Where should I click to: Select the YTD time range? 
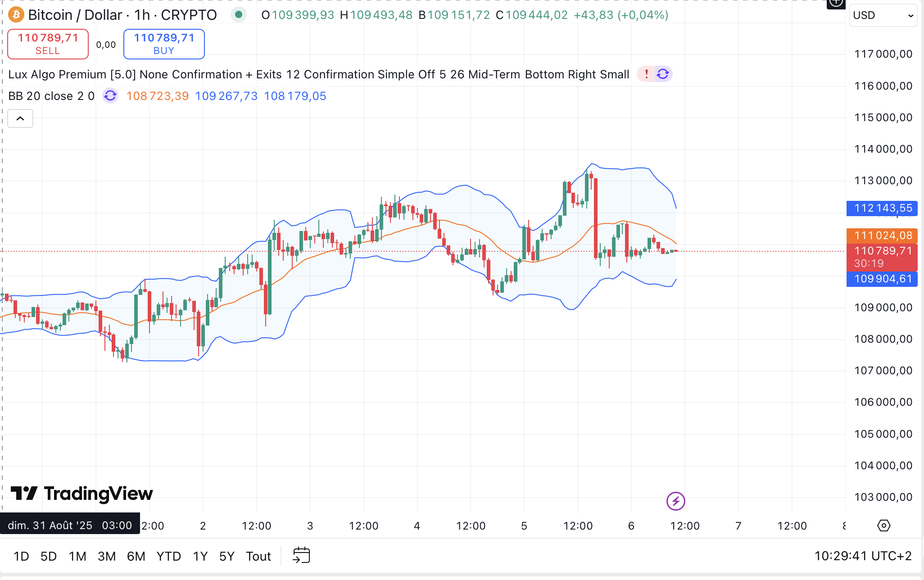(168, 556)
